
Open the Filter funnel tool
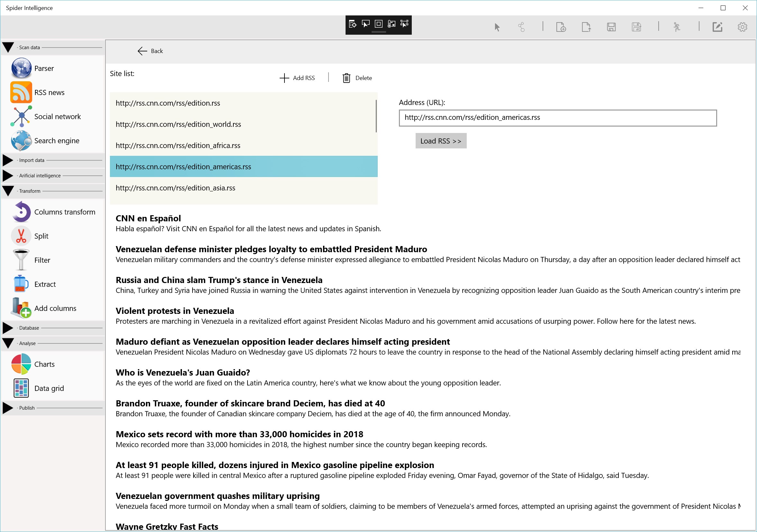pos(21,260)
